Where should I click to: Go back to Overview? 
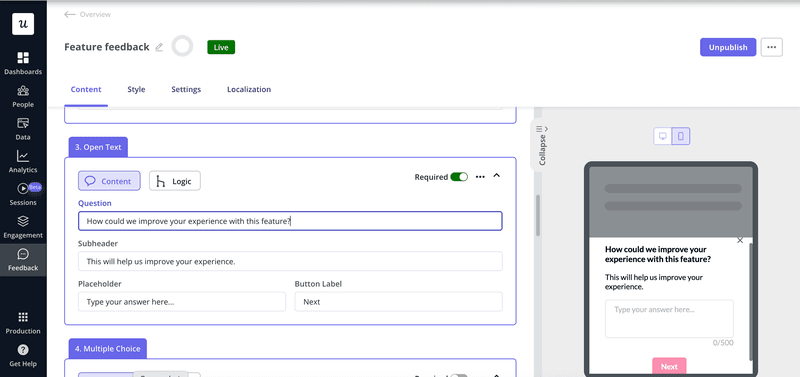click(87, 14)
